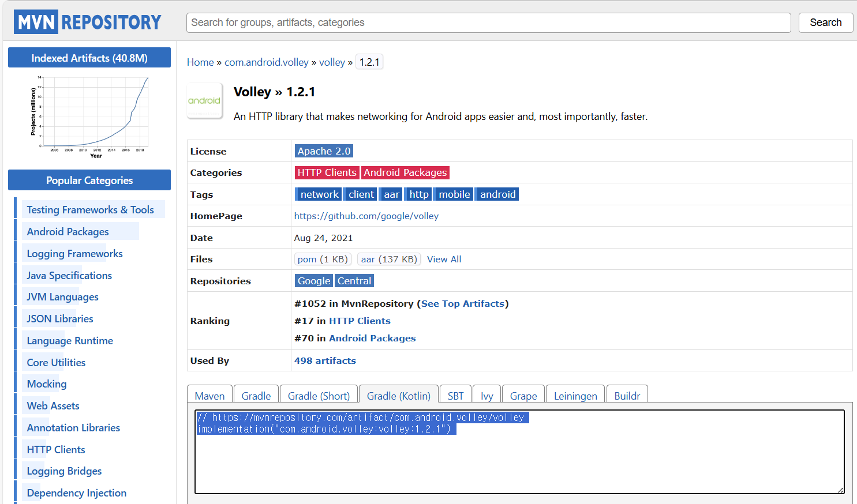Select the http tag
This screenshot has height=504, width=857.
[x=419, y=194]
